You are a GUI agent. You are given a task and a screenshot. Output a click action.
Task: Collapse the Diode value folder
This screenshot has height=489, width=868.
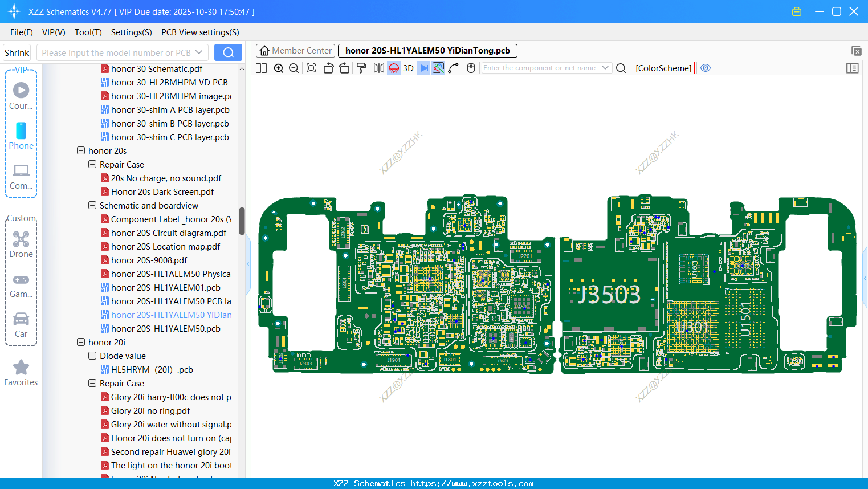coord(92,356)
